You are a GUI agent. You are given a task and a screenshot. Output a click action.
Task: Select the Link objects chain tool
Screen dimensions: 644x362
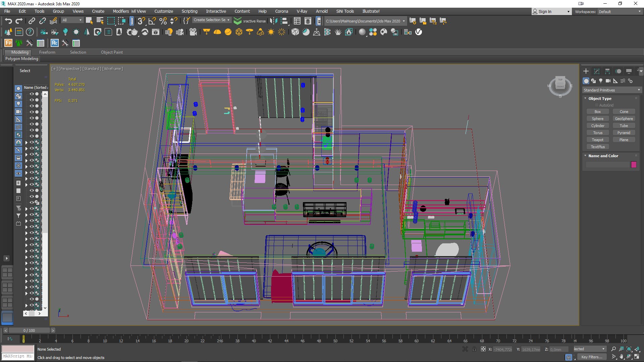(x=32, y=21)
